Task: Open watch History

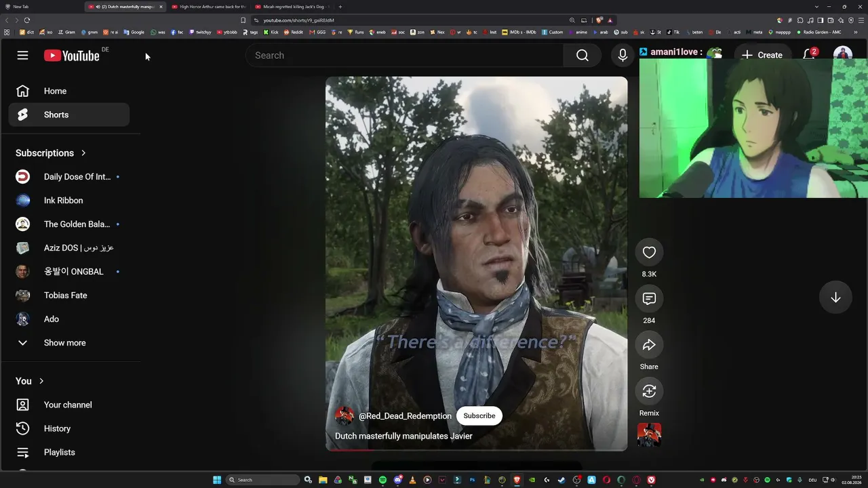Action: pyautogui.click(x=68, y=428)
